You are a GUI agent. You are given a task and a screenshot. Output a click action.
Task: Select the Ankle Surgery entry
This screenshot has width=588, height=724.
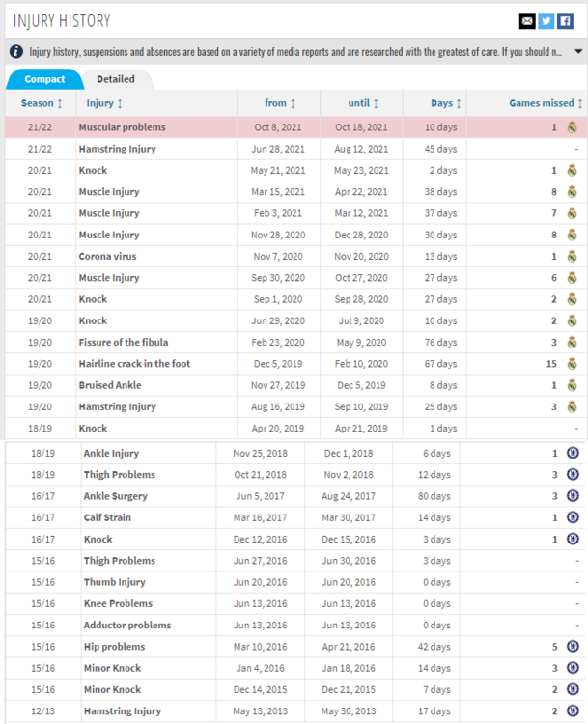point(116,496)
